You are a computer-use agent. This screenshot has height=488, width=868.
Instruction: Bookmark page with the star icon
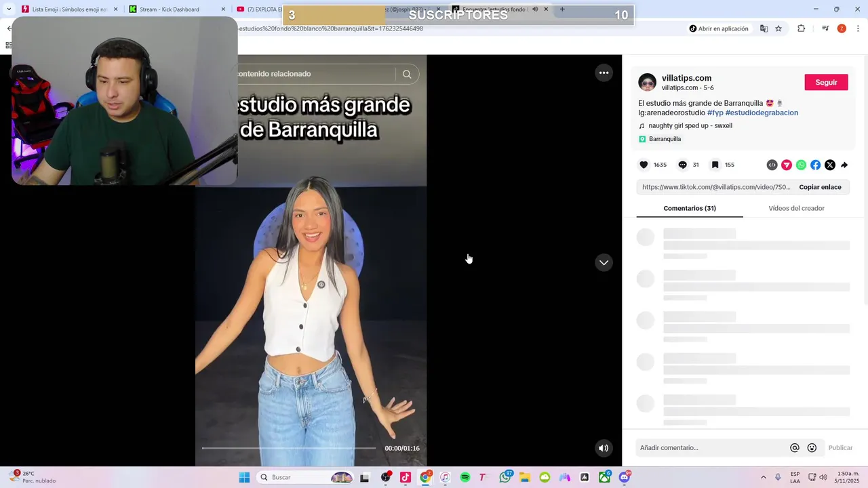(x=778, y=28)
